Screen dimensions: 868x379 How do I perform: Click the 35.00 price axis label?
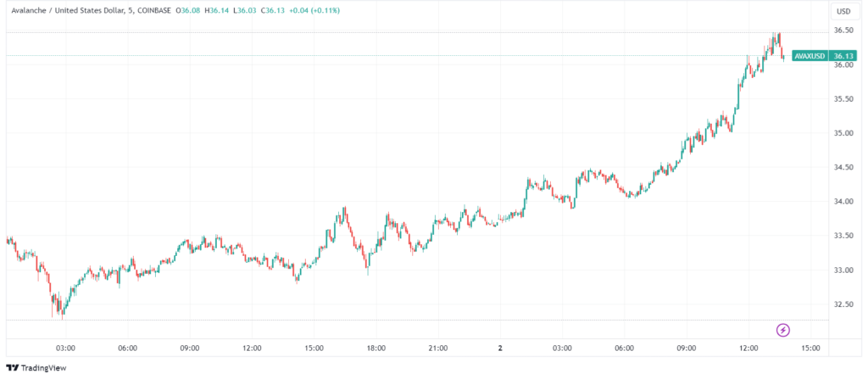[843, 133]
